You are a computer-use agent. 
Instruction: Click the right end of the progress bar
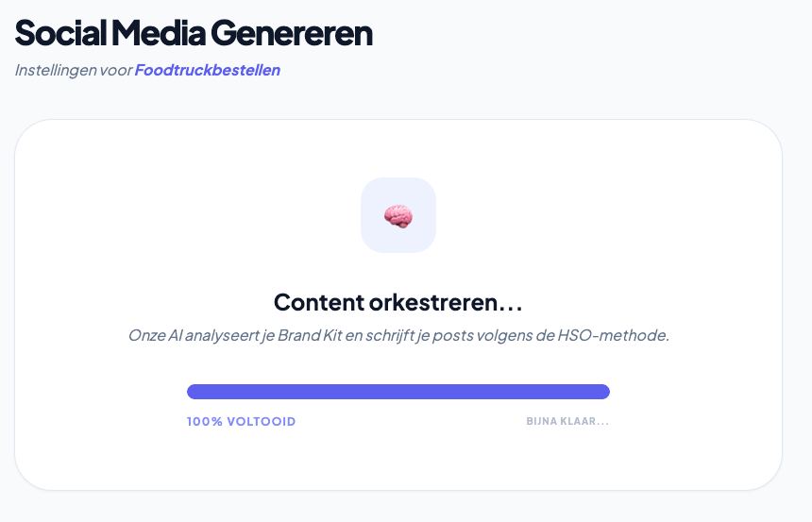(x=603, y=392)
